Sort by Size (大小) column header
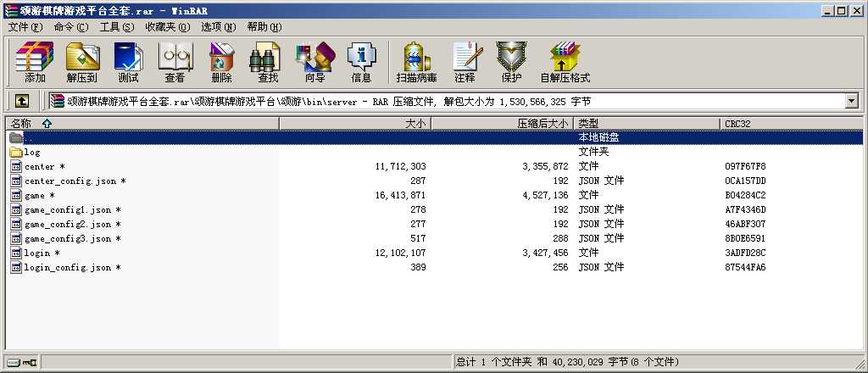 pyautogui.click(x=355, y=124)
